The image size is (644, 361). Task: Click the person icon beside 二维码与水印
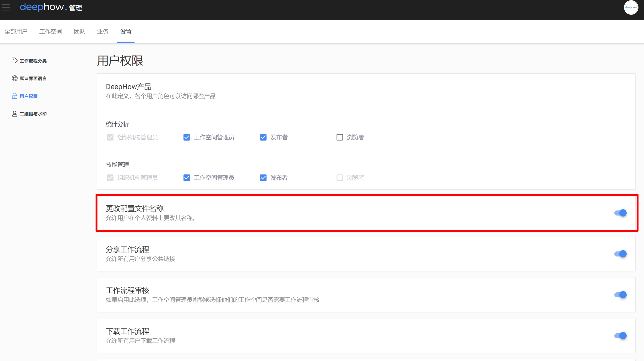pos(15,114)
